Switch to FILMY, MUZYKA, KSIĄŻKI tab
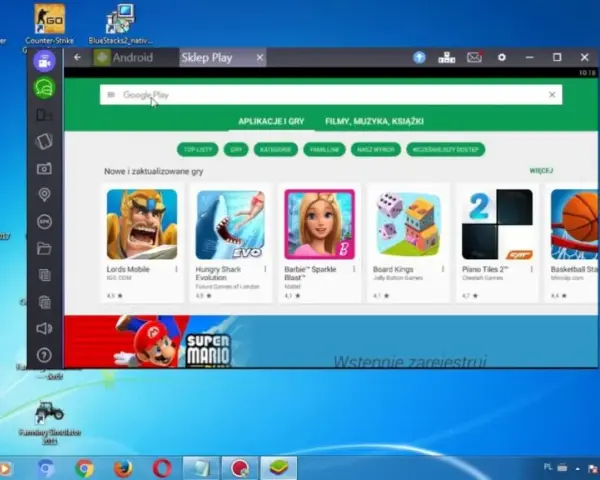 coord(374,121)
